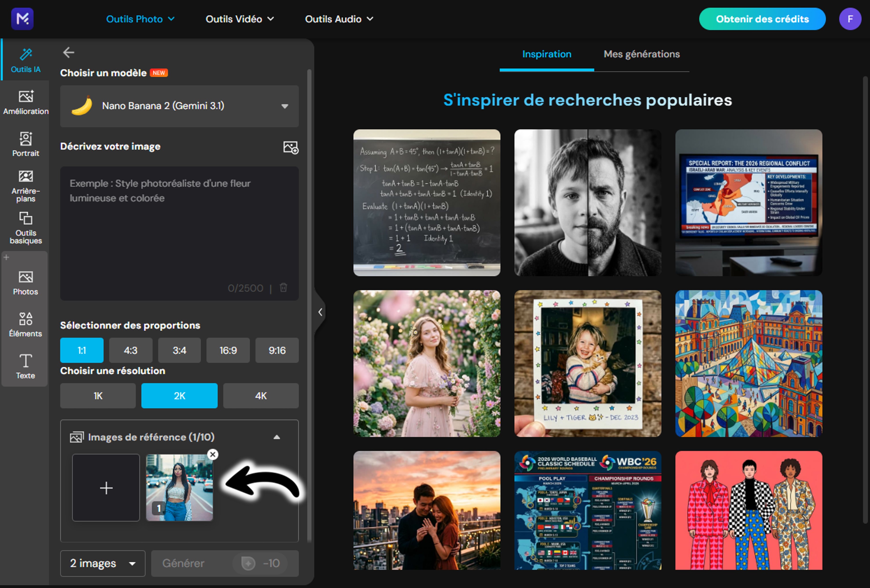The height and width of the screenshot is (588, 870).
Task: Open the Outils Vidéo menu
Action: pyautogui.click(x=239, y=19)
